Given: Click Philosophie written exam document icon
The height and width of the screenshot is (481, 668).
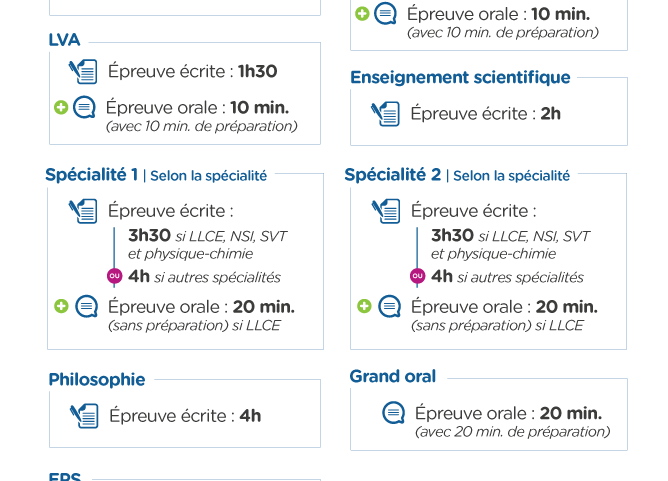Looking at the screenshot, I should click(84, 416).
